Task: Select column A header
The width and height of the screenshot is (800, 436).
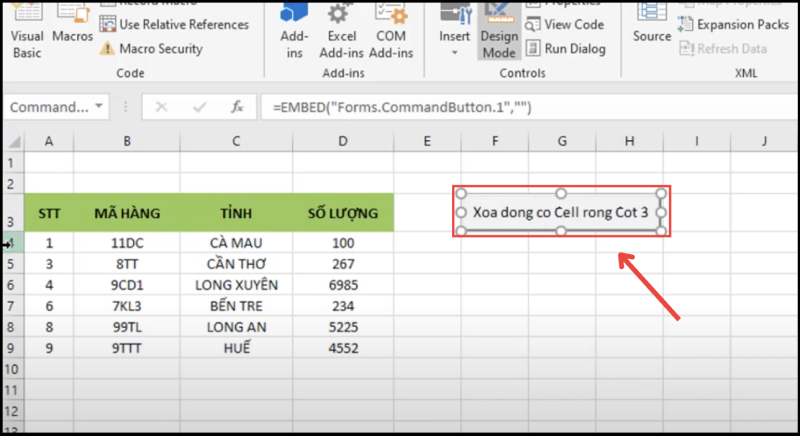Action: tap(49, 141)
